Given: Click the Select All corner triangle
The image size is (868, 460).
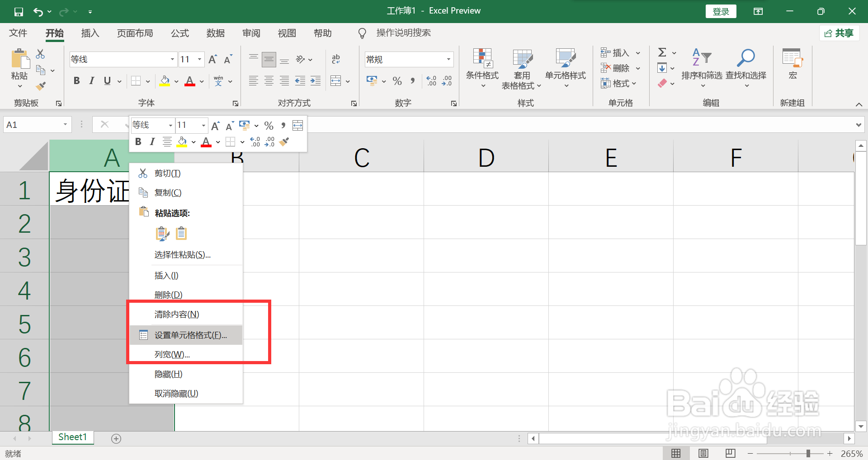Looking at the screenshot, I should [x=34, y=155].
